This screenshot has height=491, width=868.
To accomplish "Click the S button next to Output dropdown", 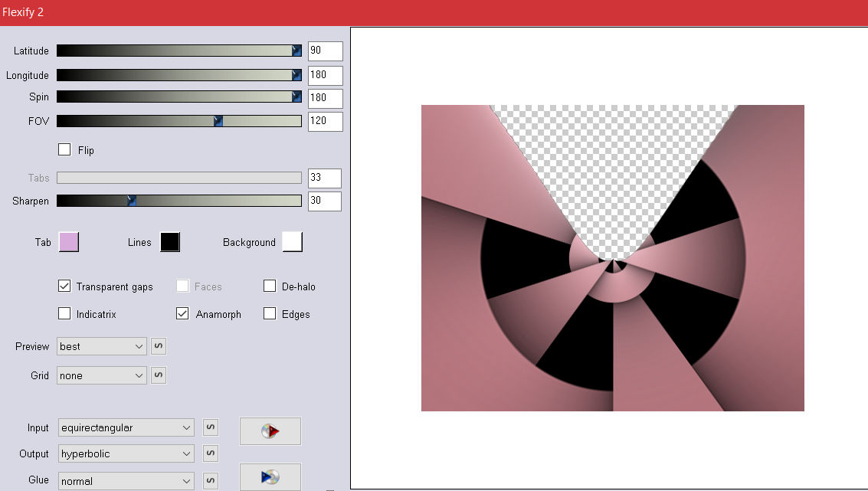I will [211, 453].
